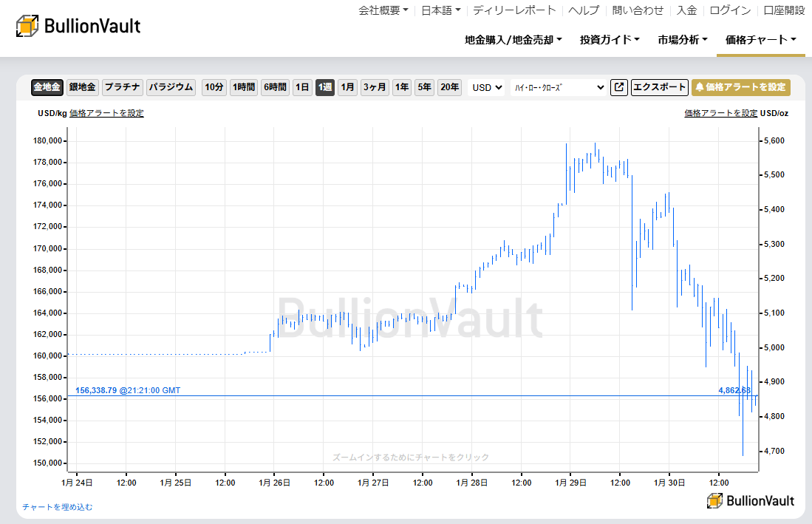Switch the chart to 銀地金 (silver)
The image size is (812, 524).
coord(81,87)
